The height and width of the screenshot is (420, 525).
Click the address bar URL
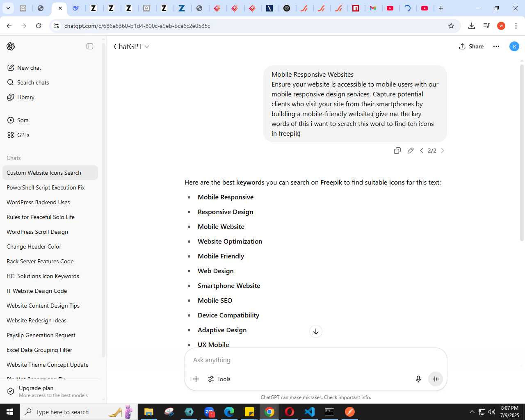[137, 26]
